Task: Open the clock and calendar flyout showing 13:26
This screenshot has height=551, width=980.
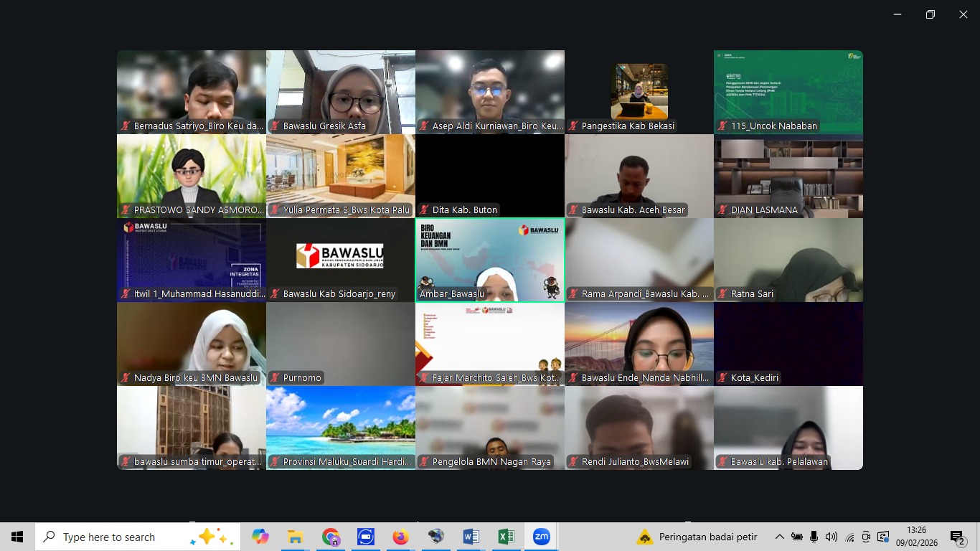Action: (916, 537)
